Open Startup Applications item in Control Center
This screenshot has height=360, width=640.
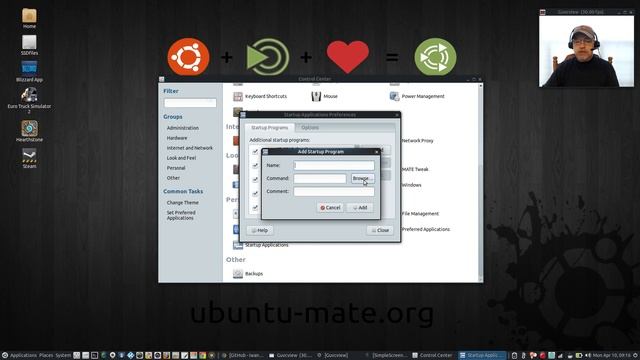[260, 245]
